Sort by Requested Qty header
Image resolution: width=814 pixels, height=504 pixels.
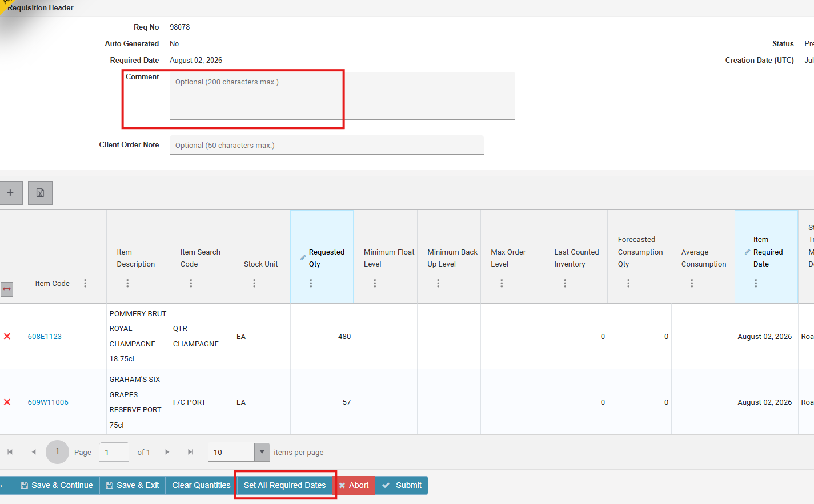click(x=327, y=258)
